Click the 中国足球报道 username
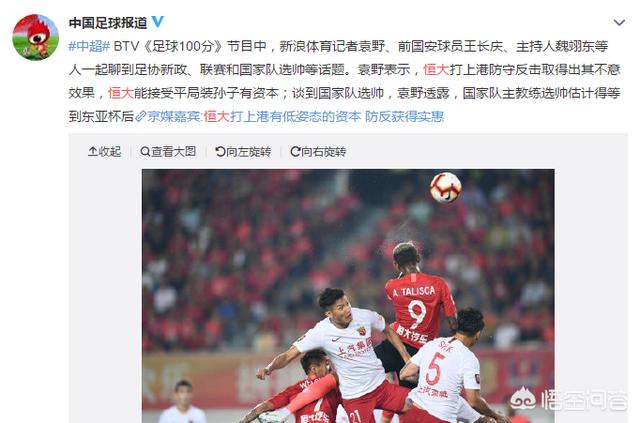This screenshot has height=423, width=640. pyautogui.click(x=108, y=22)
